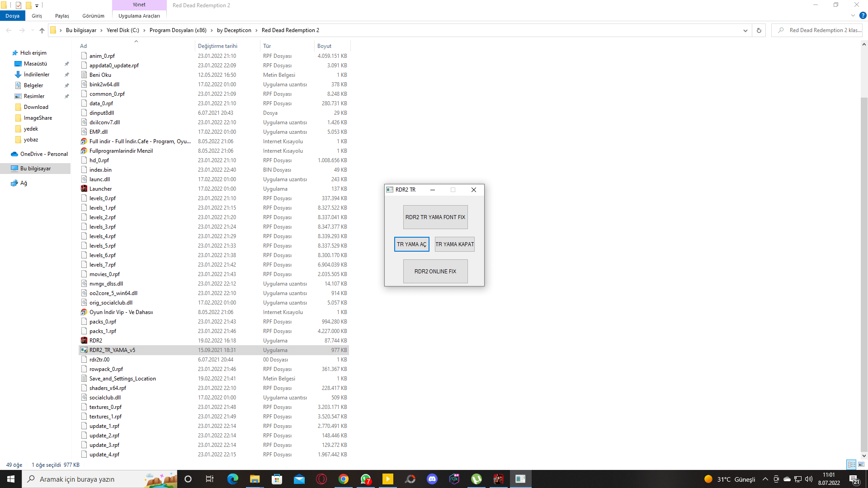Open Discord from the taskbar
The width and height of the screenshot is (868, 488).
point(432,479)
